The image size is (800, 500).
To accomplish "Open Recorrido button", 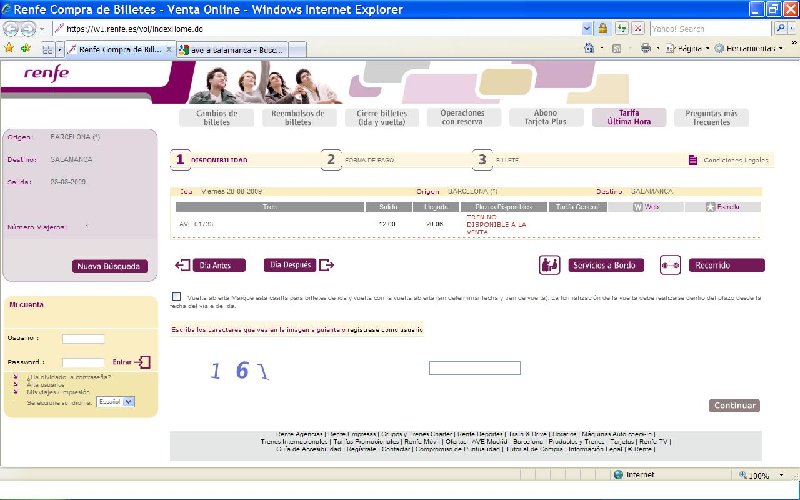I will tap(727, 265).
